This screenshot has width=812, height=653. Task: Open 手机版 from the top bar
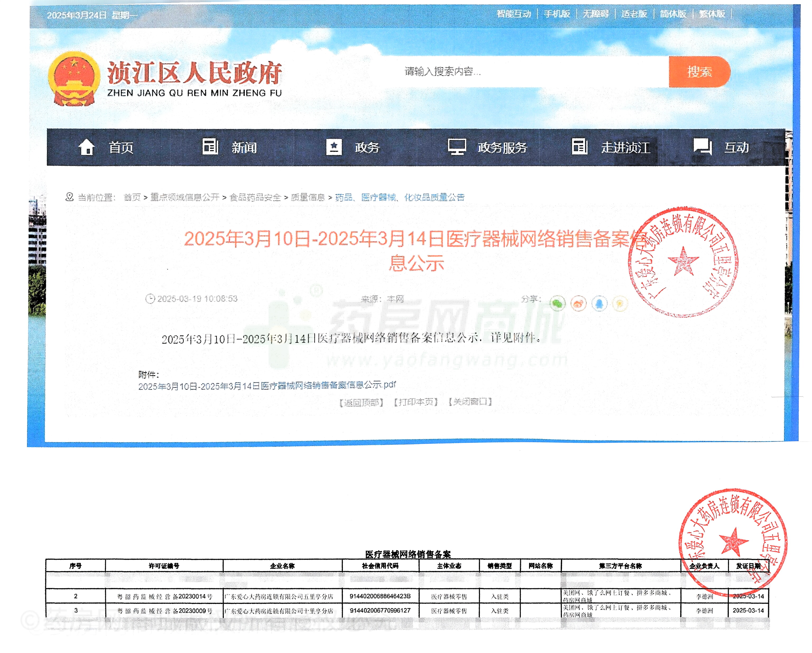click(x=557, y=14)
